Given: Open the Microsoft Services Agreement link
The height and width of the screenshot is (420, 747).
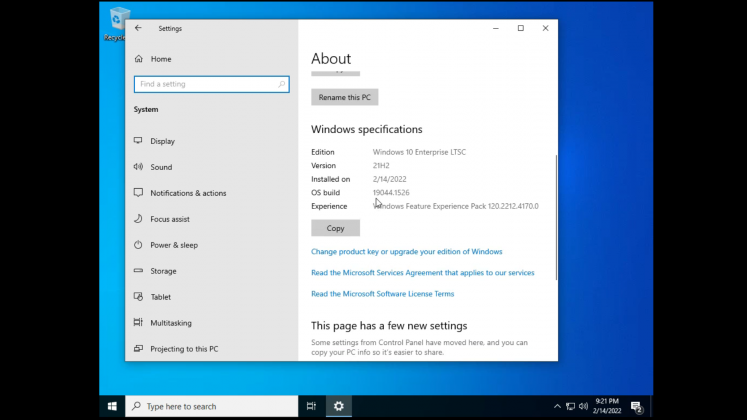Looking at the screenshot, I should tap(423, 272).
